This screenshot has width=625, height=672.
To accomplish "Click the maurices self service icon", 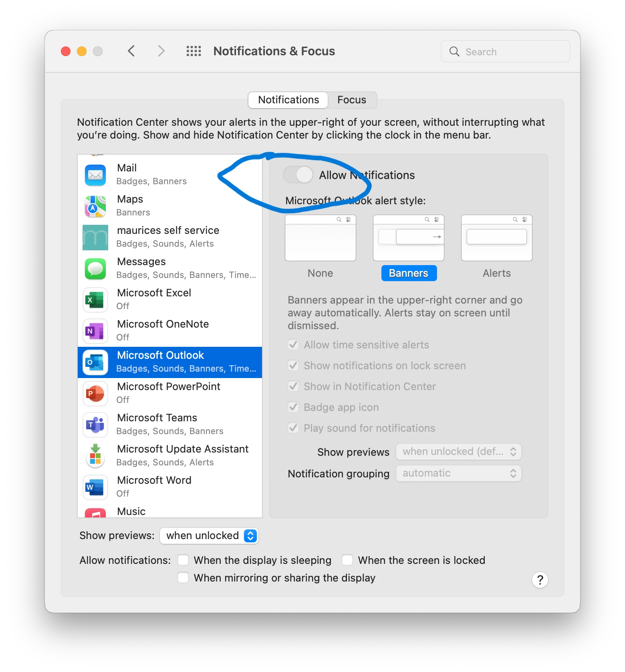I will (x=95, y=237).
